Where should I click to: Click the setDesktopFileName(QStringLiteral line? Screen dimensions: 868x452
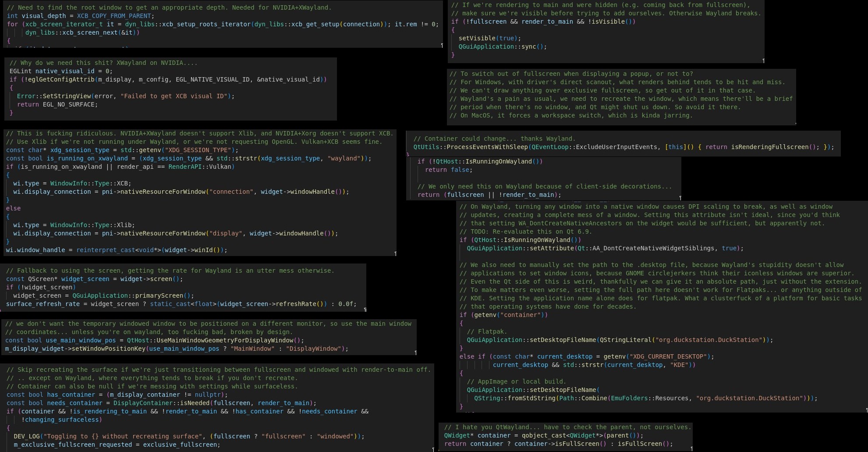click(x=620, y=340)
